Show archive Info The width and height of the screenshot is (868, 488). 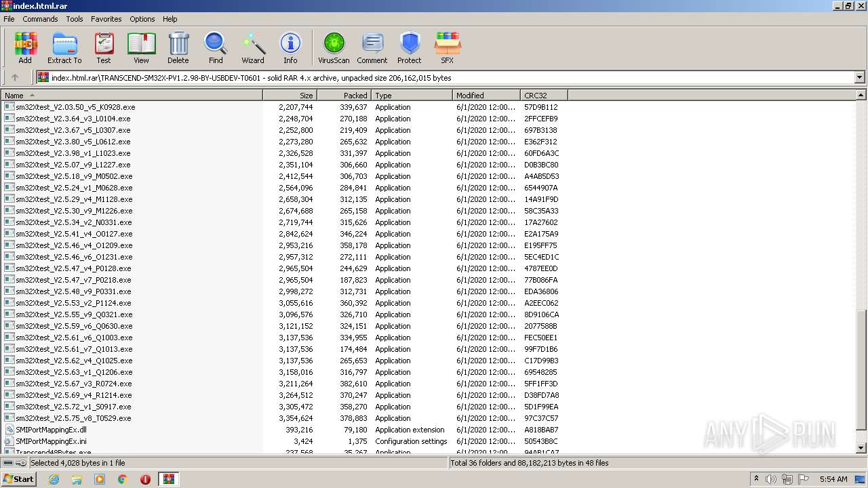(x=290, y=48)
